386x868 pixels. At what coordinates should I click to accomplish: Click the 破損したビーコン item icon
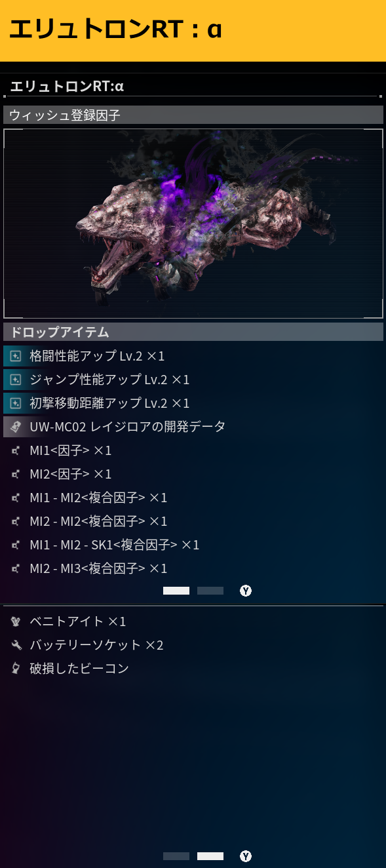16,668
